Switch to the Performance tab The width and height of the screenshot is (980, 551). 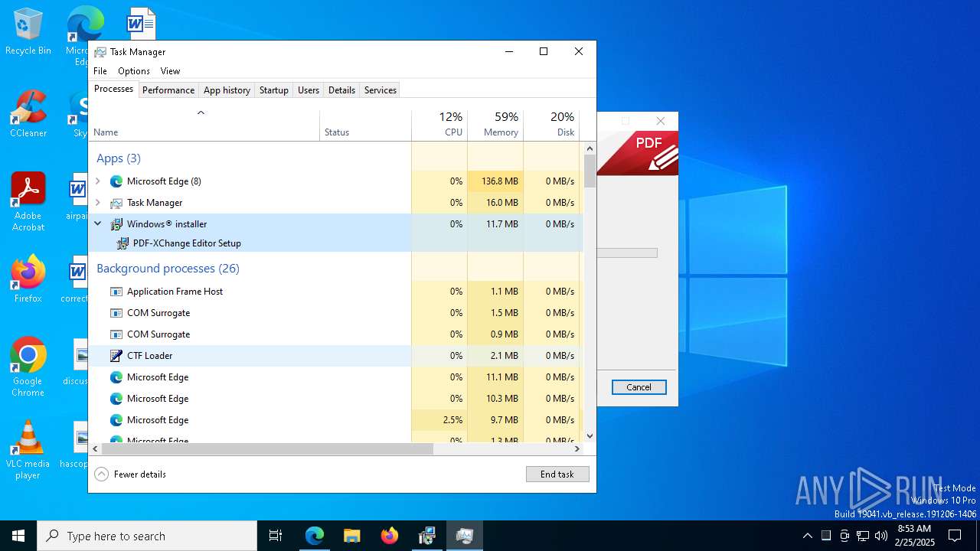click(168, 90)
